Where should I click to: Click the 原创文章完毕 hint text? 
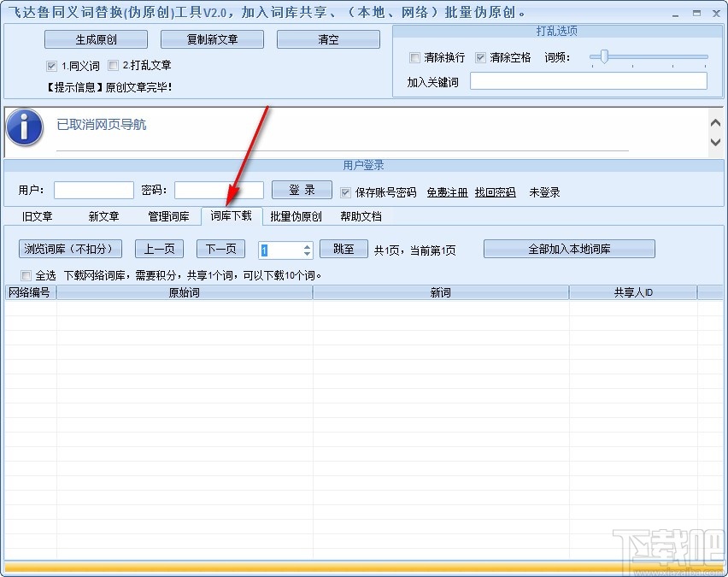[x=138, y=87]
